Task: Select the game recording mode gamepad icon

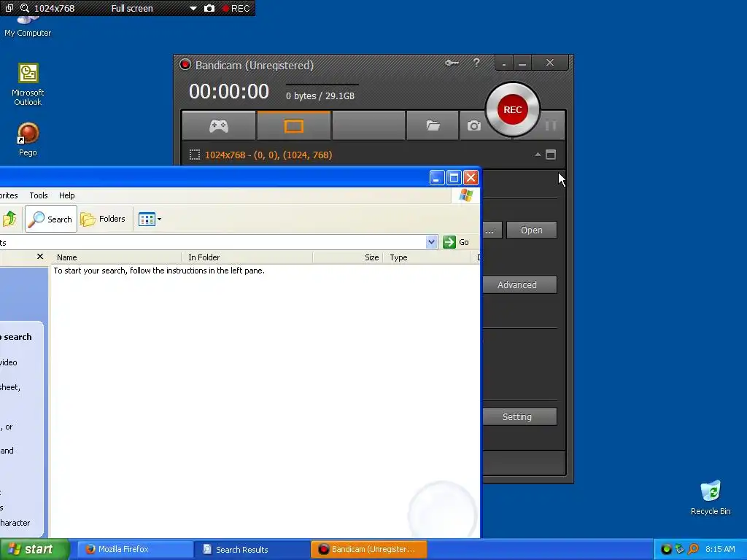Action: coord(219,125)
